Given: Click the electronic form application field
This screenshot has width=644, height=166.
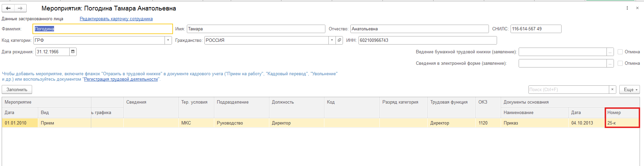Looking at the screenshot, I should tap(563, 63).
